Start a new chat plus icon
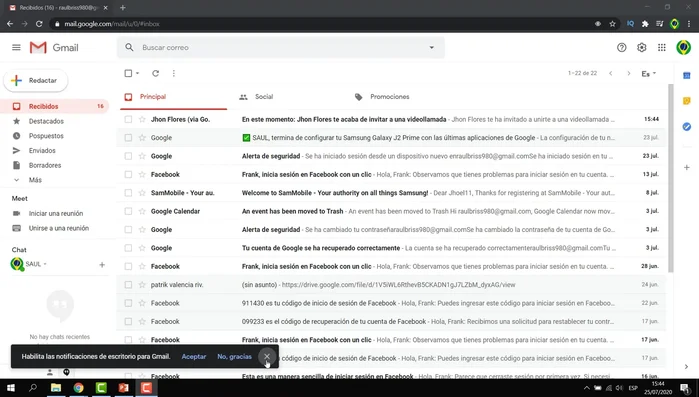The height and width of the screenshot is (397, 699). 102,265
